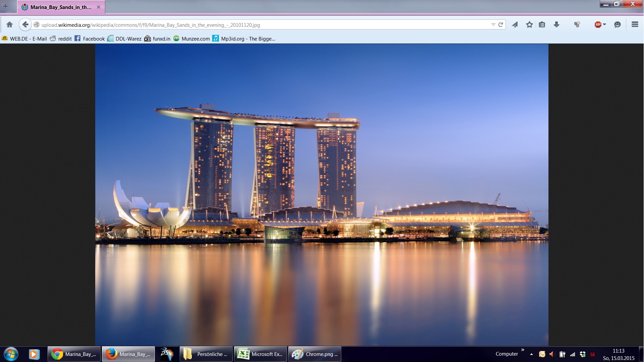Go back to the previous page
644x362 pixels.
(x=25, y=24)
